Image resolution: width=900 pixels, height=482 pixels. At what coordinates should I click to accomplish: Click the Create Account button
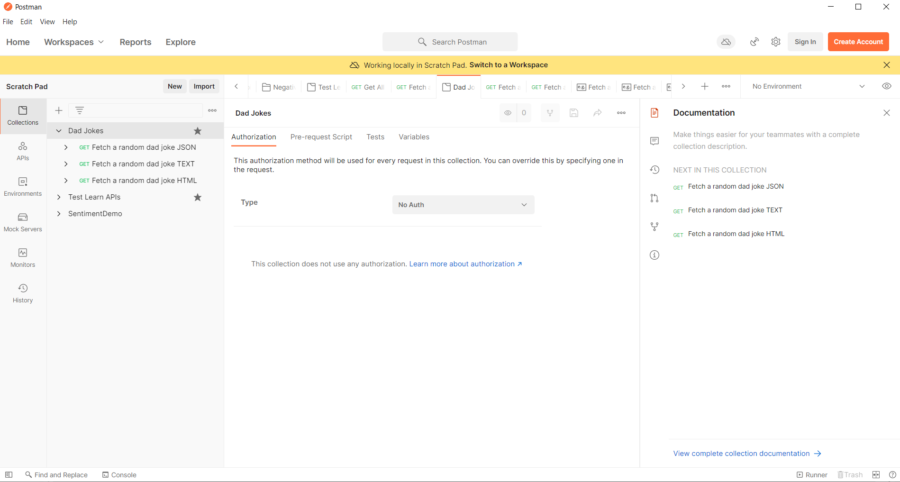[x=858, y=42]
